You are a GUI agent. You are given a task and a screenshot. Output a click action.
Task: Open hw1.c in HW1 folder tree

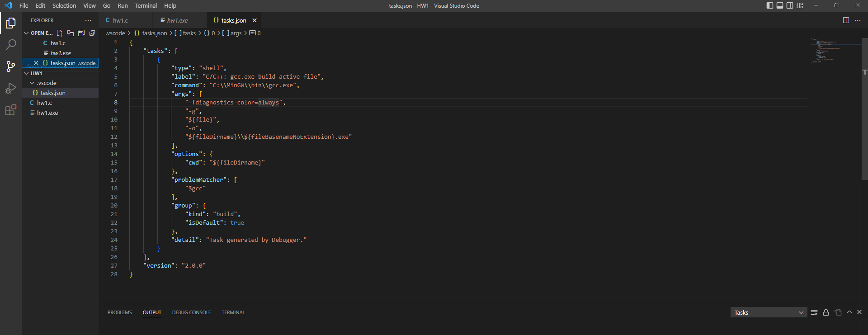(60, 103)
